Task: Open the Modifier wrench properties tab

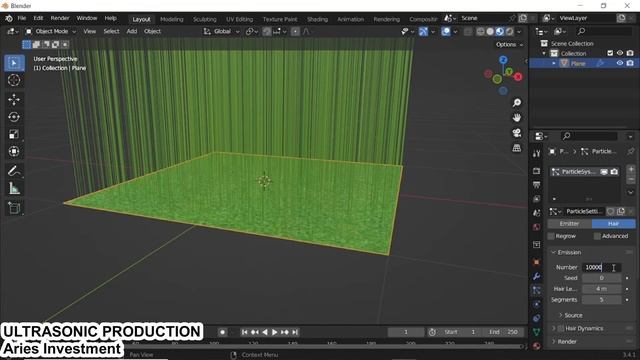Action: pos(536,276)
